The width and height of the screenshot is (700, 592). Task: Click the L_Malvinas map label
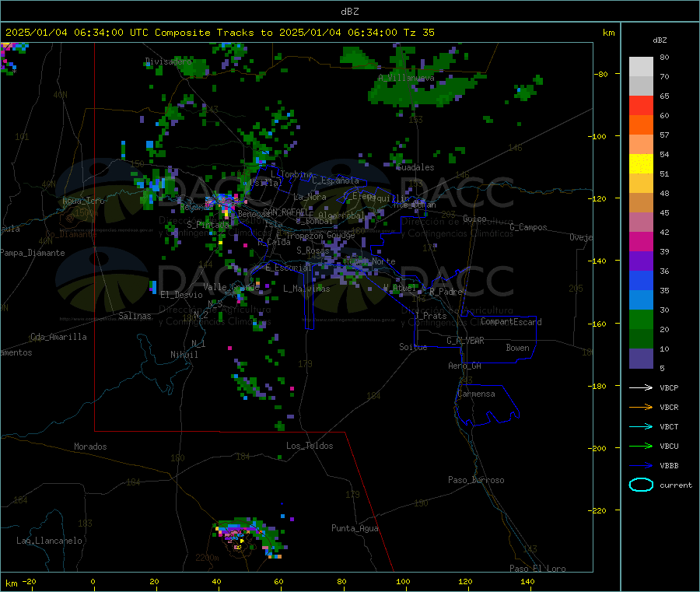point(306,289)
